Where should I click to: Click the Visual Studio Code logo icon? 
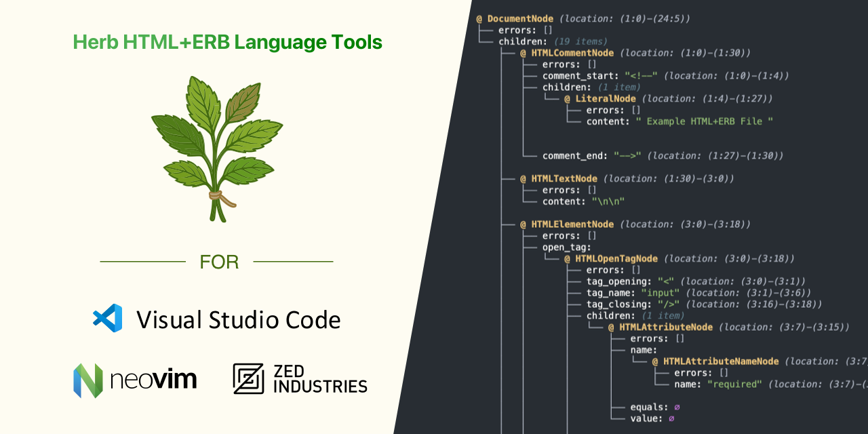[108, 318]
